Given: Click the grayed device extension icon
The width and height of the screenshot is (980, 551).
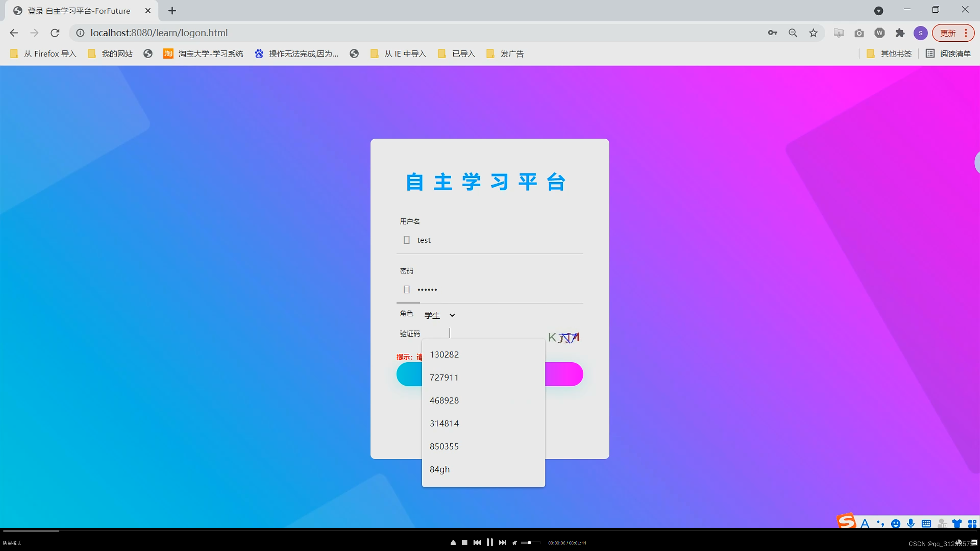Looking at the screenshot, I should coord(839,33).
